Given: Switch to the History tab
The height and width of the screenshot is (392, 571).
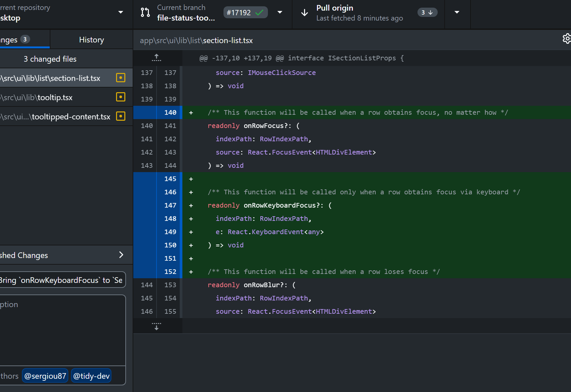Looking at the screenshot, I should click(92, 40).
